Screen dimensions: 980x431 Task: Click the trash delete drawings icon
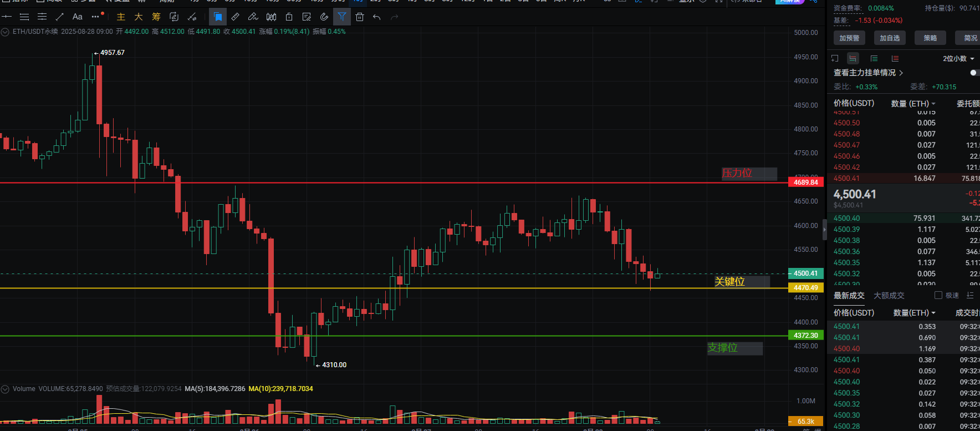click(360, 17)
